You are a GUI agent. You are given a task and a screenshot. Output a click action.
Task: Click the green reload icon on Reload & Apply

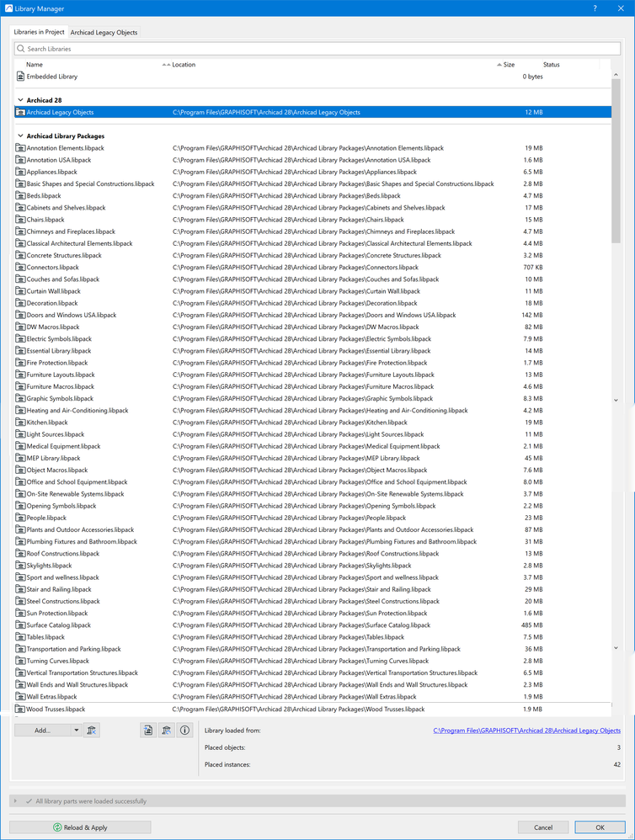pos(57,827)
